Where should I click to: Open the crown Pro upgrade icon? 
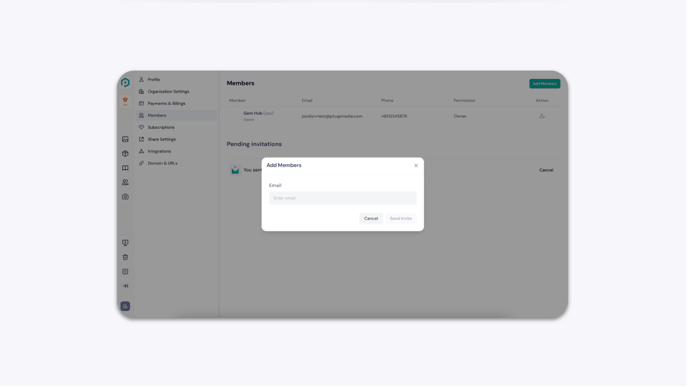(x=125, y=101)
